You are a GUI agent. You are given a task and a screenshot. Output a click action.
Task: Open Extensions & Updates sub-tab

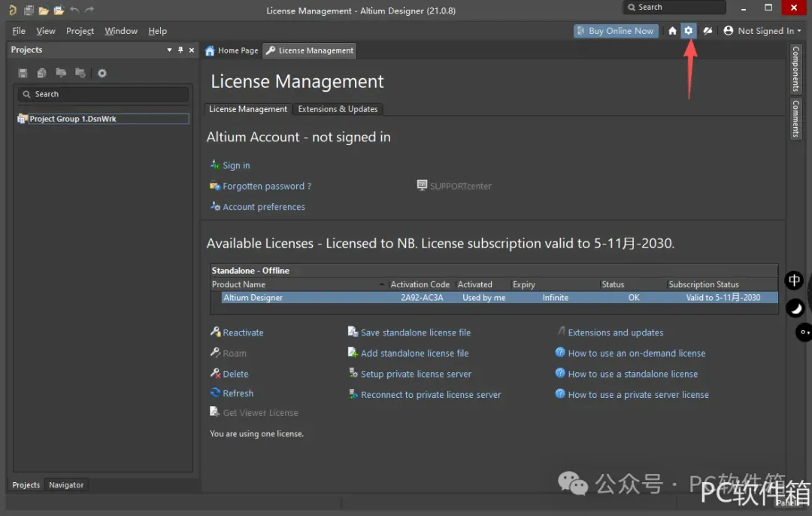[x=338, y=109]
